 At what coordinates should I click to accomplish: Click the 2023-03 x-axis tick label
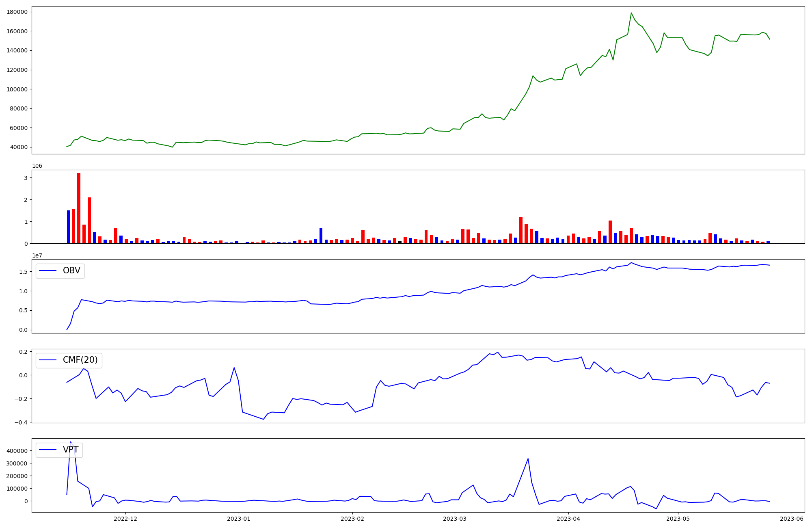pyautogui.click(x=455, y=519)
